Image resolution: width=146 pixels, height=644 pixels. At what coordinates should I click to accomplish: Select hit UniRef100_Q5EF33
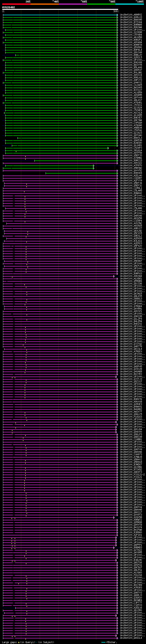131,156
